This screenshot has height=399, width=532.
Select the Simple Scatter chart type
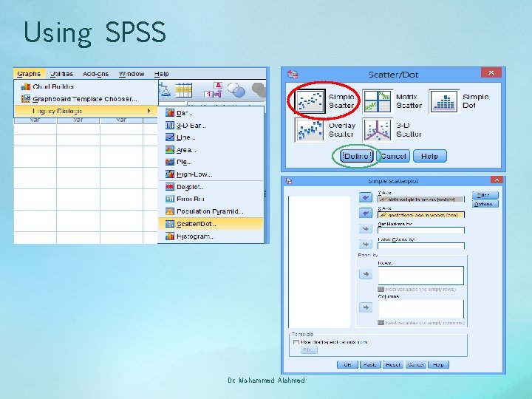310,101
